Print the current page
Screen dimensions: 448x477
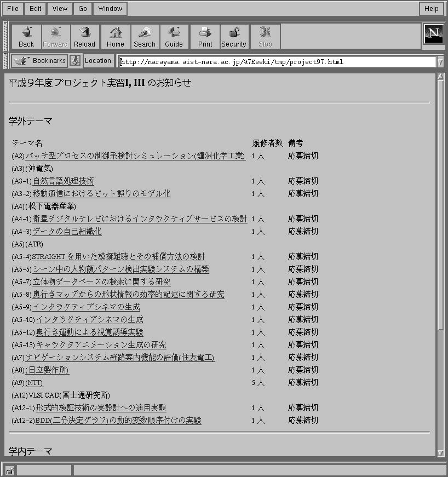tap(205, 37)
